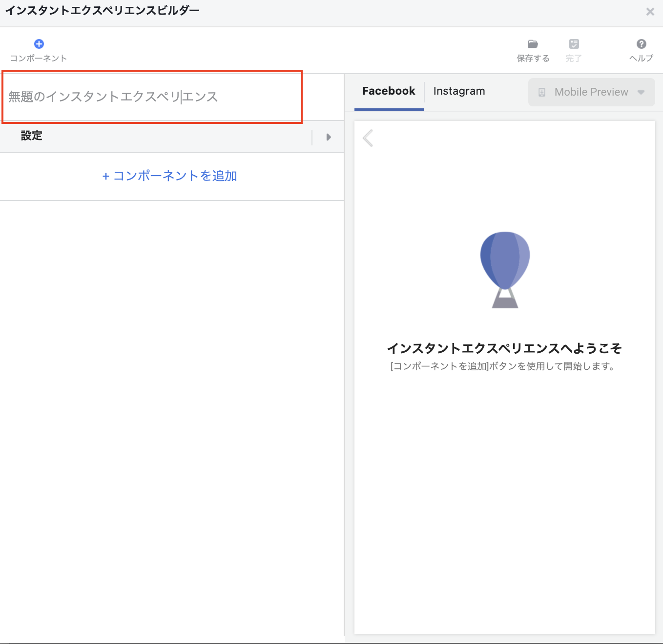Click the 保存する label
This screenshot has height=644, width=663.
(x=533, y=59)
